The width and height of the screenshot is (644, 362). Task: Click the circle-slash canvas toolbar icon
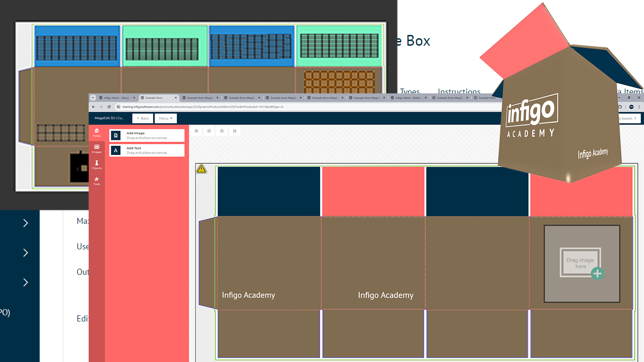click(222, 131)
